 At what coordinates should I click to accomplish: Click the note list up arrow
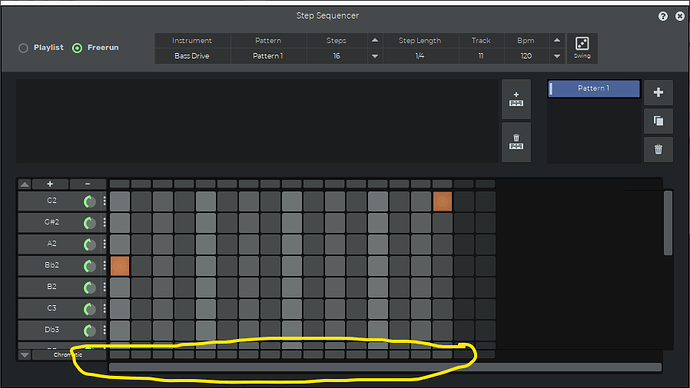tap(25, 184)
